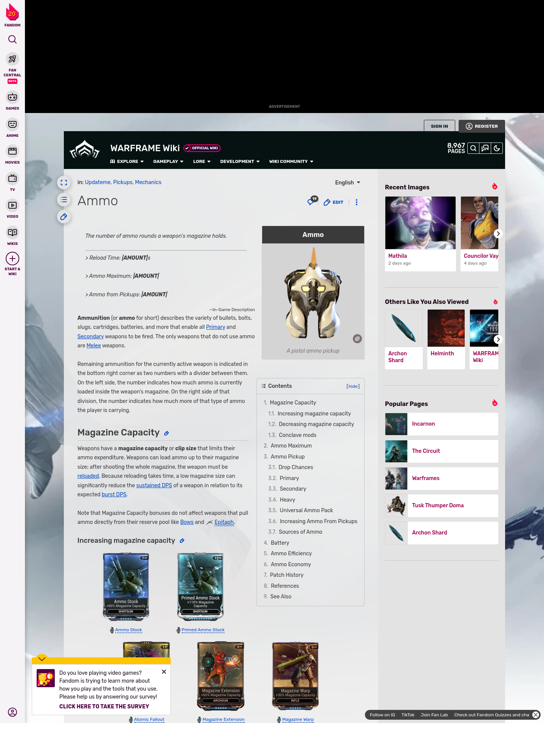Image resolution: width=544 pixels, height=756 pixels.
Task: Open the more actions vertical dots menu
Action: (357, 202)
